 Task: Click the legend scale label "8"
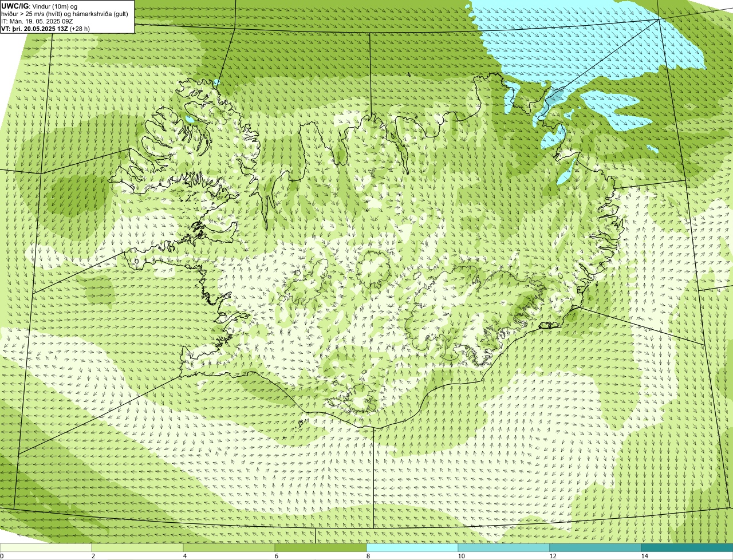(368, 556)
